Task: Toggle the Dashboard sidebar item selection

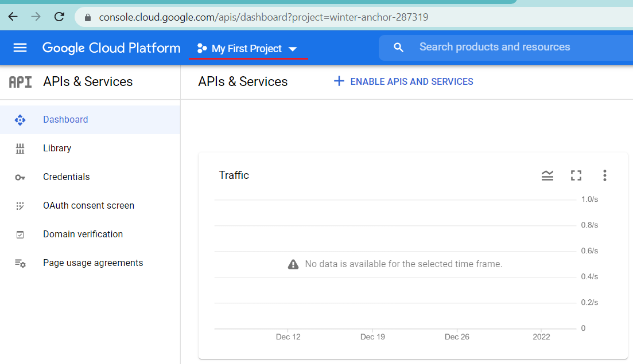Action: coord(65,119)
